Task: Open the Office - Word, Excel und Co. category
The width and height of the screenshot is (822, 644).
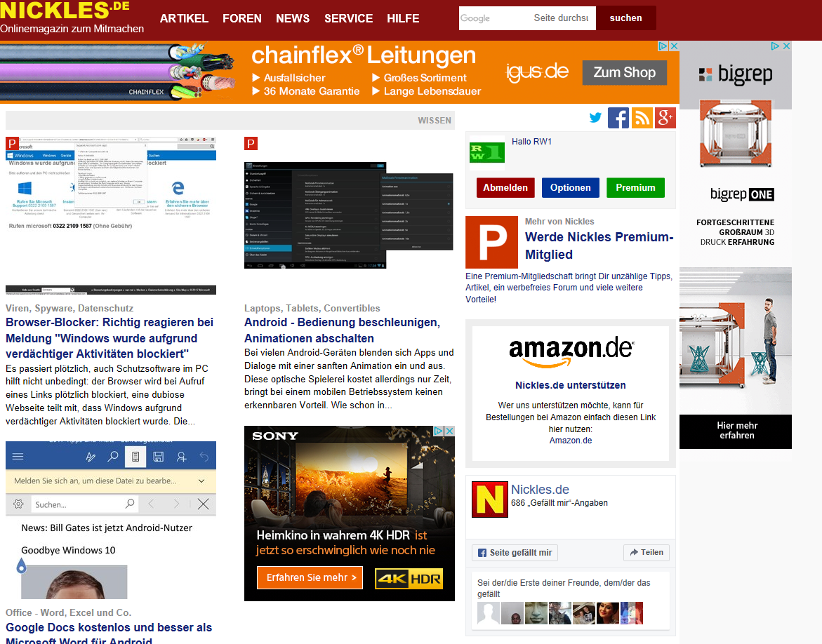Action: (x=68, y=612)
